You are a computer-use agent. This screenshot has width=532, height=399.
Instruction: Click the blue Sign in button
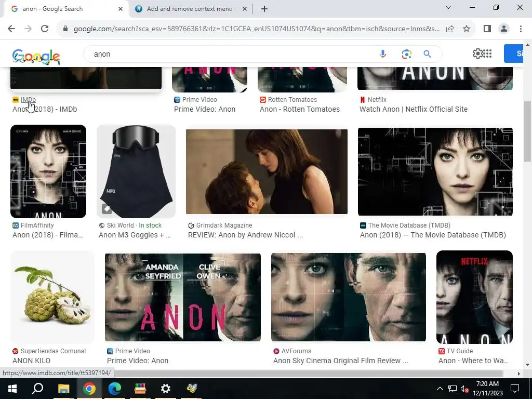click(513, 54)
